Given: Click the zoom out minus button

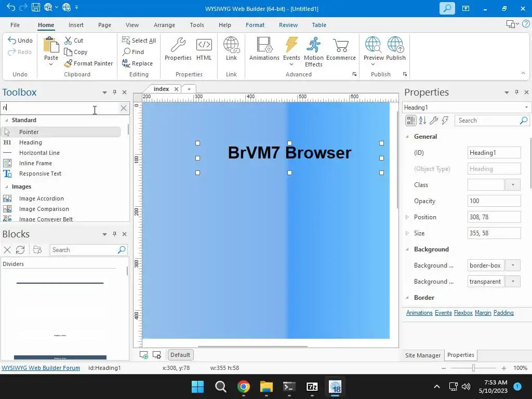Looking at the screenshot, I should (444, 368).
